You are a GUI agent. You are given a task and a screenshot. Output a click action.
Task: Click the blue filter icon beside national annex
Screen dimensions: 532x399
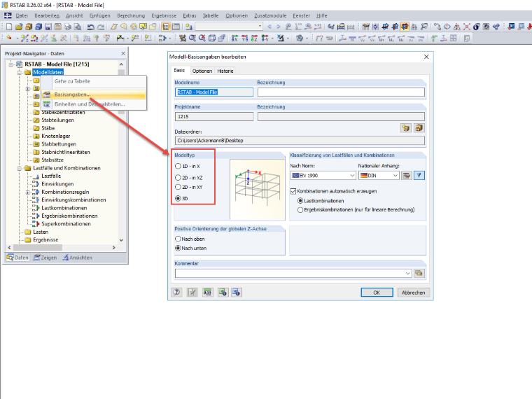(x=419, y=176)
